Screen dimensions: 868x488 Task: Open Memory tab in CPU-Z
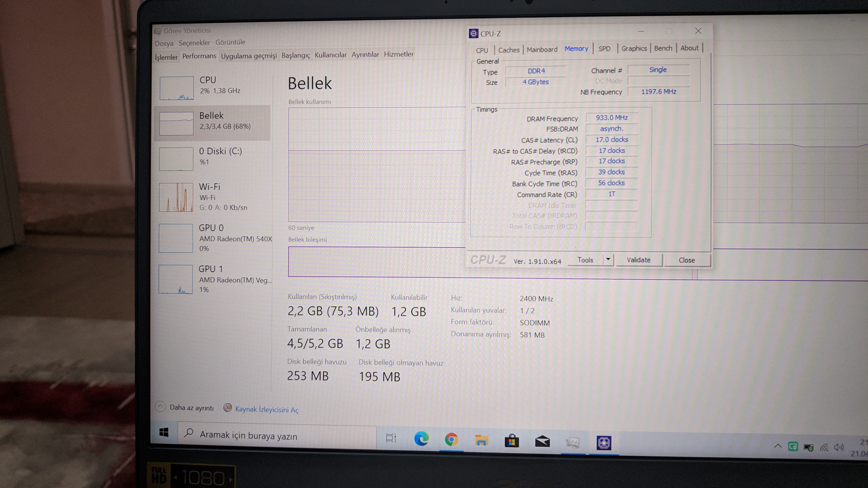[576, 49]
